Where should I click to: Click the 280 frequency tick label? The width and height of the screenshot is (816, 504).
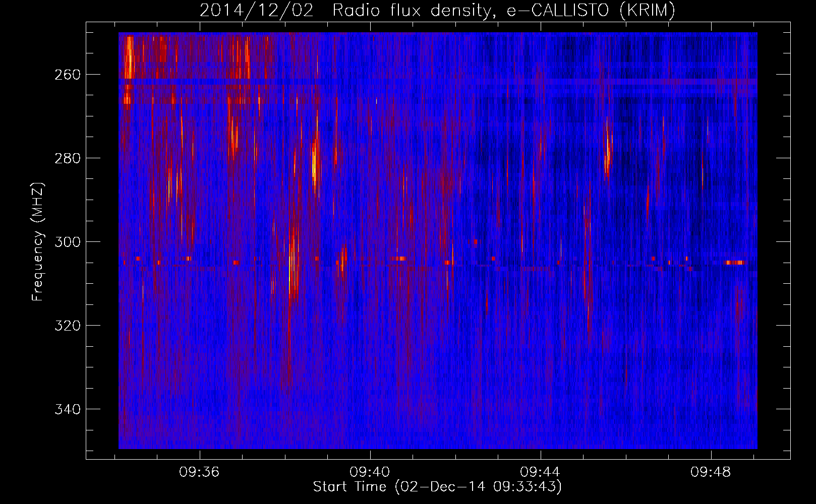(68, 158)
